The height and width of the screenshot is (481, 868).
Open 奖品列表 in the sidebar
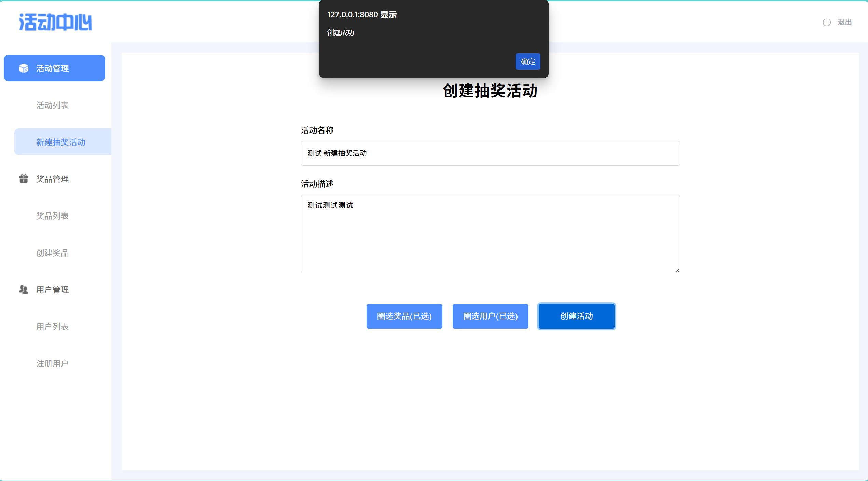point(52,216)
